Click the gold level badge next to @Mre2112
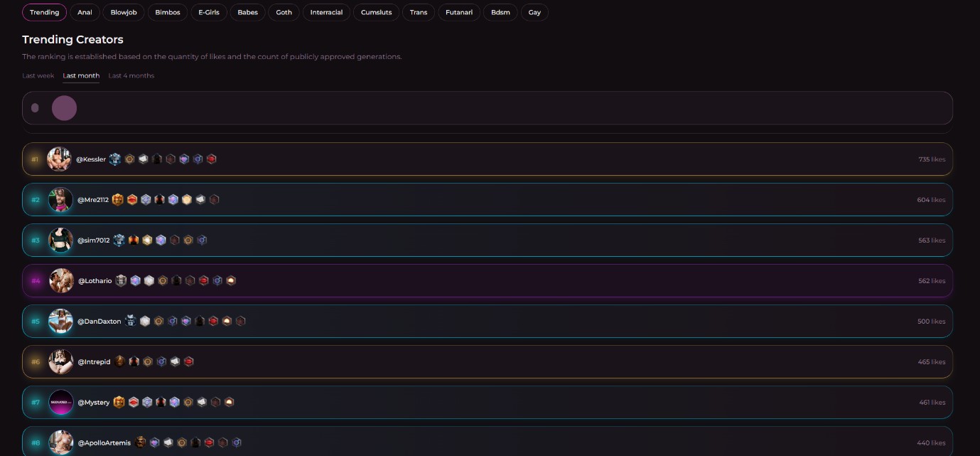 [118, 200]
